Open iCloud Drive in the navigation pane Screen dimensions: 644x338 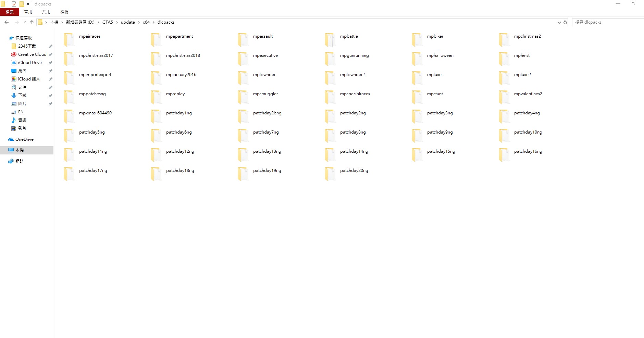coord(29,63)
